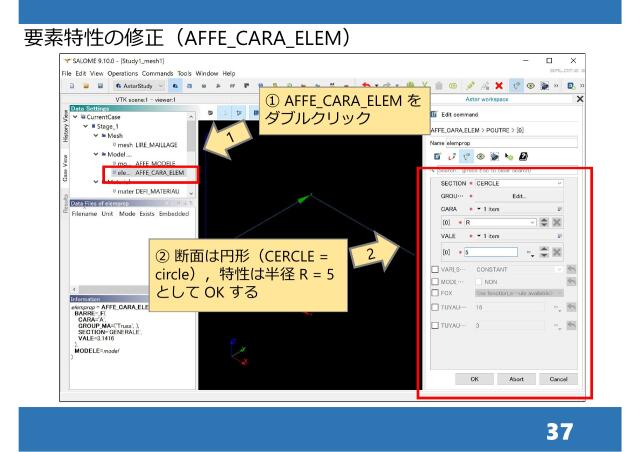The image size is (640, 452).
Task: Click the help book icon in the Edit command panel
Action: click(x=525, y=158)
